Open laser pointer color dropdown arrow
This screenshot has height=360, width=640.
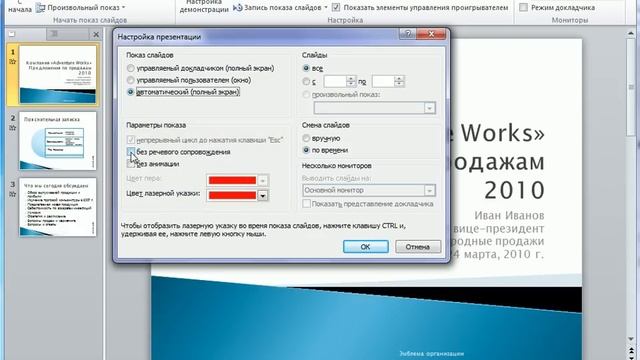(263, 196)
